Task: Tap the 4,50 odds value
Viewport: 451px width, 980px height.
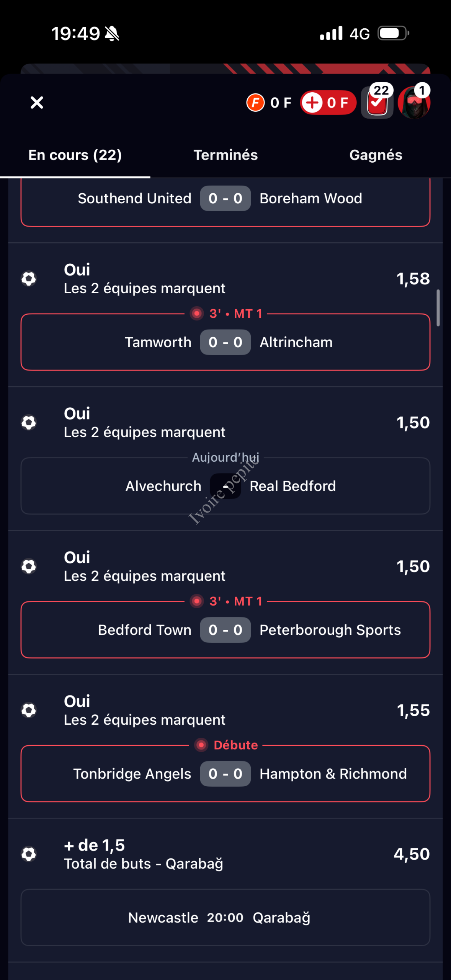Action: [412, 854]
